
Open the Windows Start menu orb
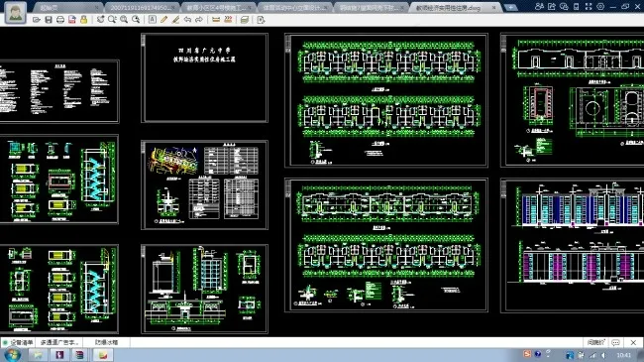click(x=12, y=355)
